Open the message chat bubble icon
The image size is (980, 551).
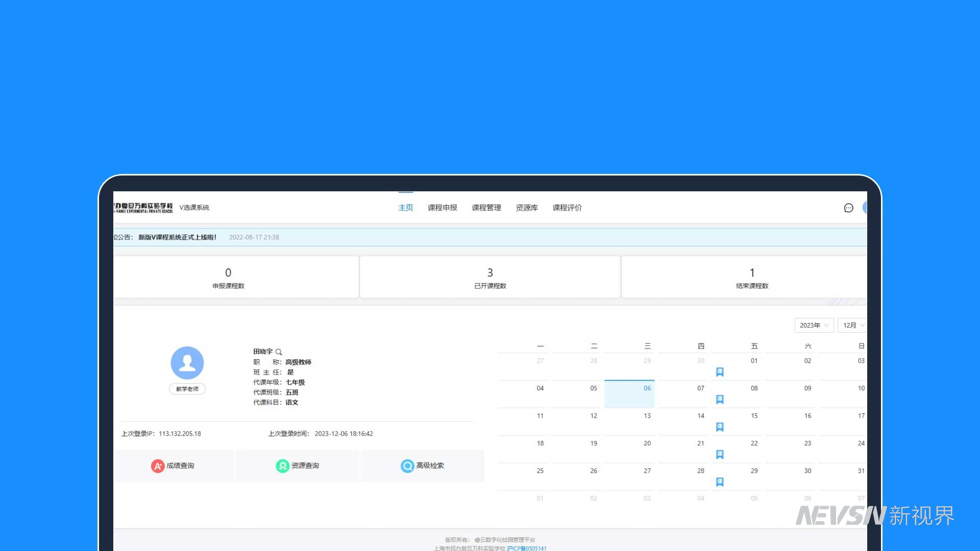(x=848, y=208)
